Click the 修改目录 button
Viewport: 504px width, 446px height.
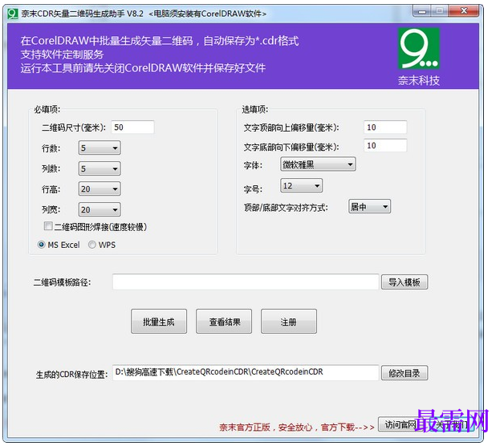pos(404,373)
